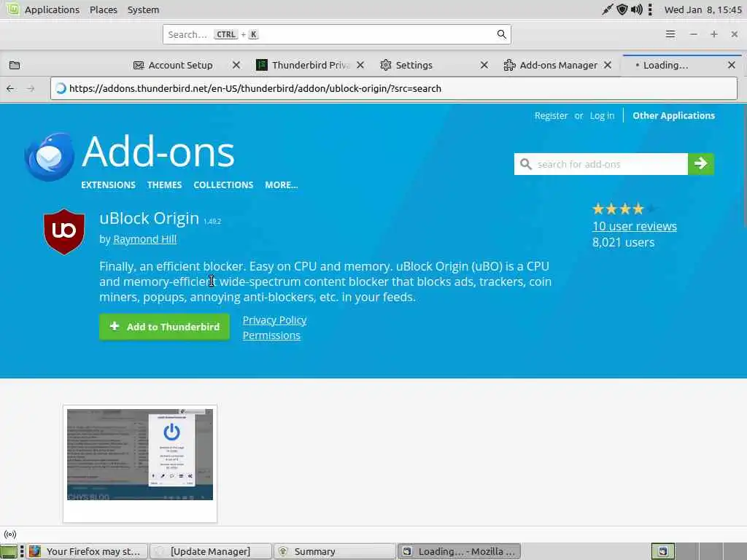Click the address URL bar
This screenshot has height=560, width=747.
[x=394, y=88]
